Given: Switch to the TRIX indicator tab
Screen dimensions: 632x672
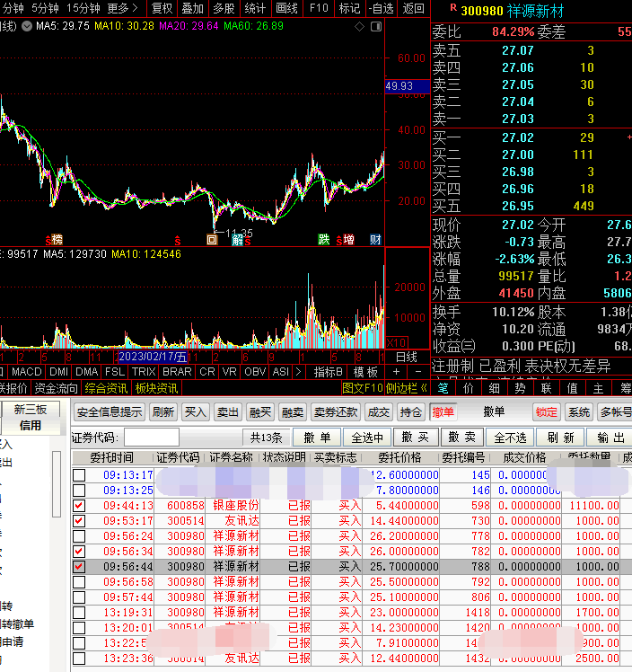Looking at the screenshot, I should pyautogui.click(x=144, y=372).
